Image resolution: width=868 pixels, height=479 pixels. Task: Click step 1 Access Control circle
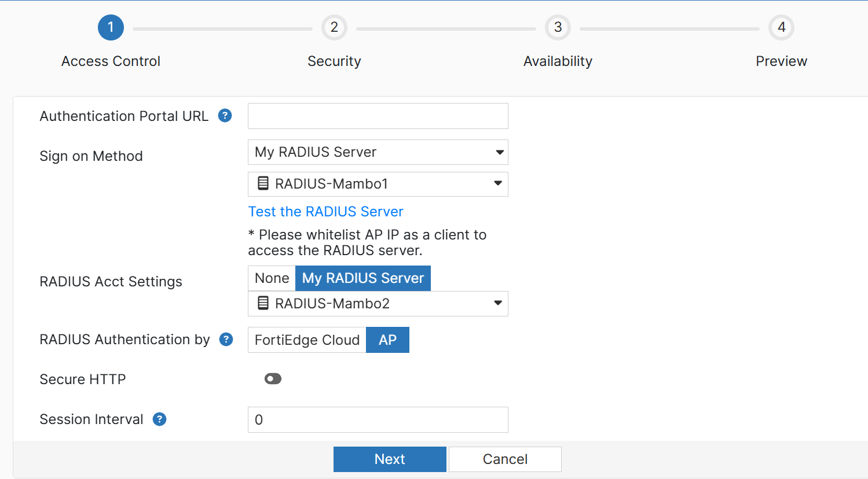click(111, 28)
